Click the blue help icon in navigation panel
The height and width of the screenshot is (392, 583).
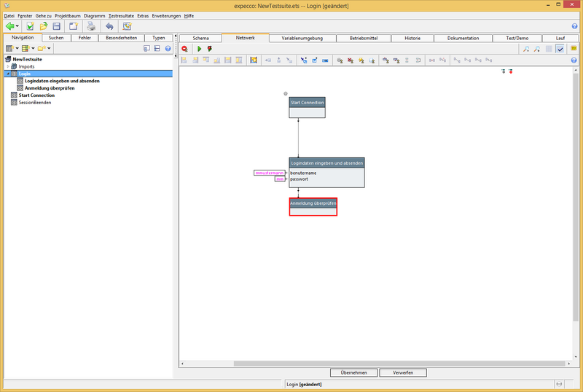[168, 49]
